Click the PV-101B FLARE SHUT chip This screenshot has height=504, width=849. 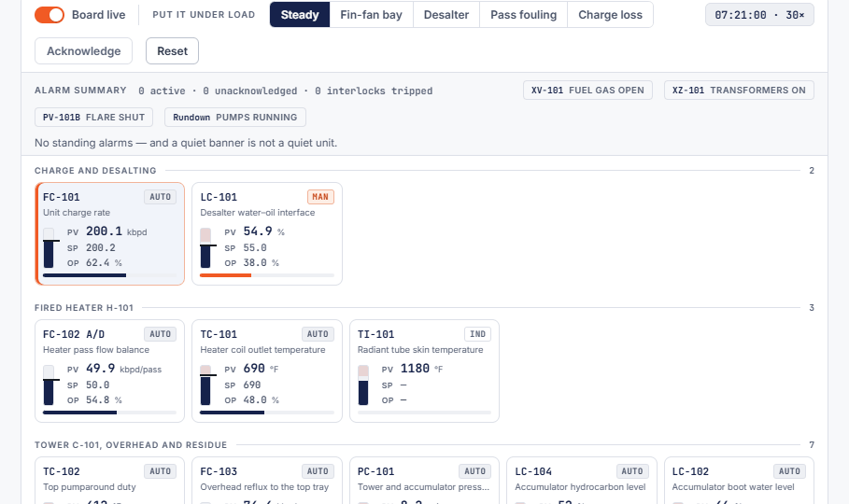click(x=93, y=118)
